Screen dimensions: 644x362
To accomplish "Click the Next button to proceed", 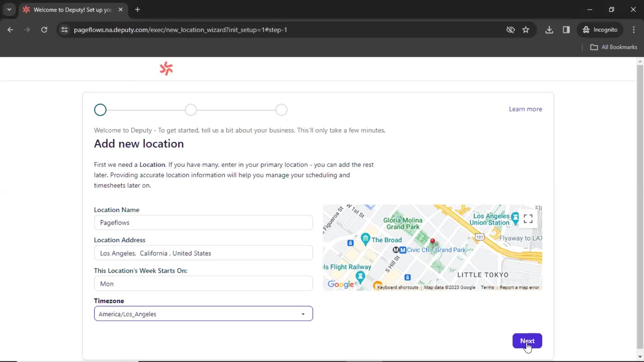I will [x=527, y=340].
